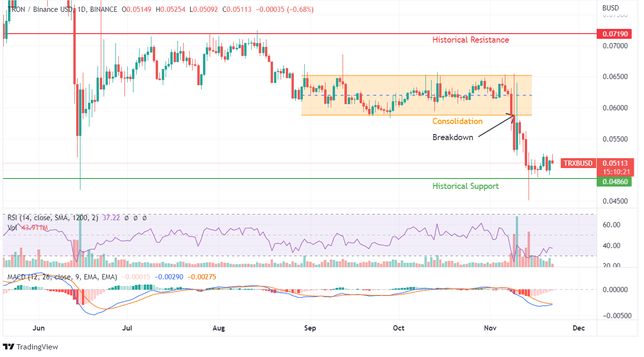The width and height of the screenshot is (644, 357).
Task: Click the 0.05500 price axis value
Action: click(614, 139)
